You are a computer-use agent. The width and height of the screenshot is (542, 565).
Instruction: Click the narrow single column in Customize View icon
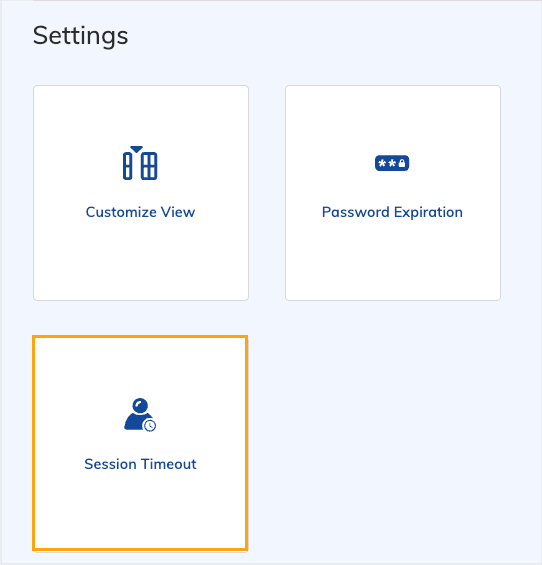128,166
